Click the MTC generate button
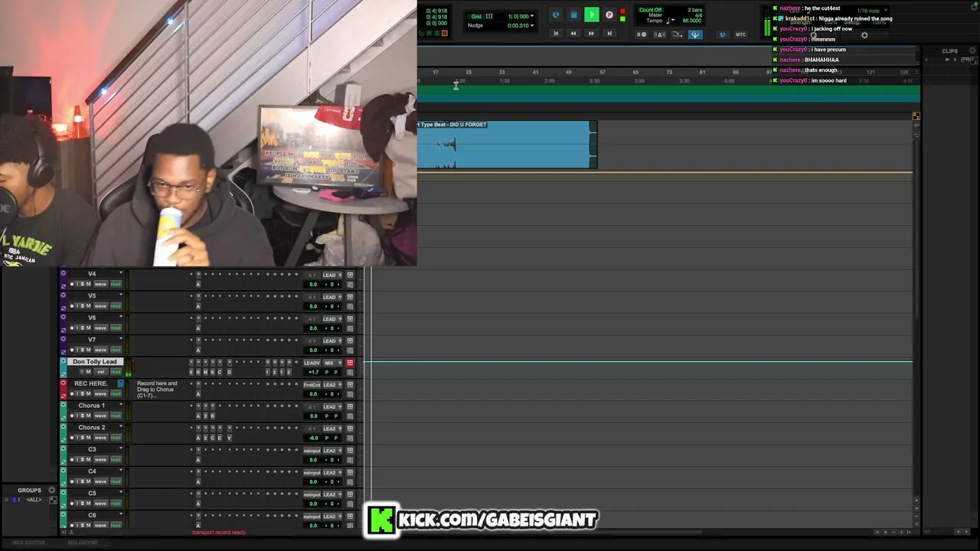 click(x=740, y=34)
